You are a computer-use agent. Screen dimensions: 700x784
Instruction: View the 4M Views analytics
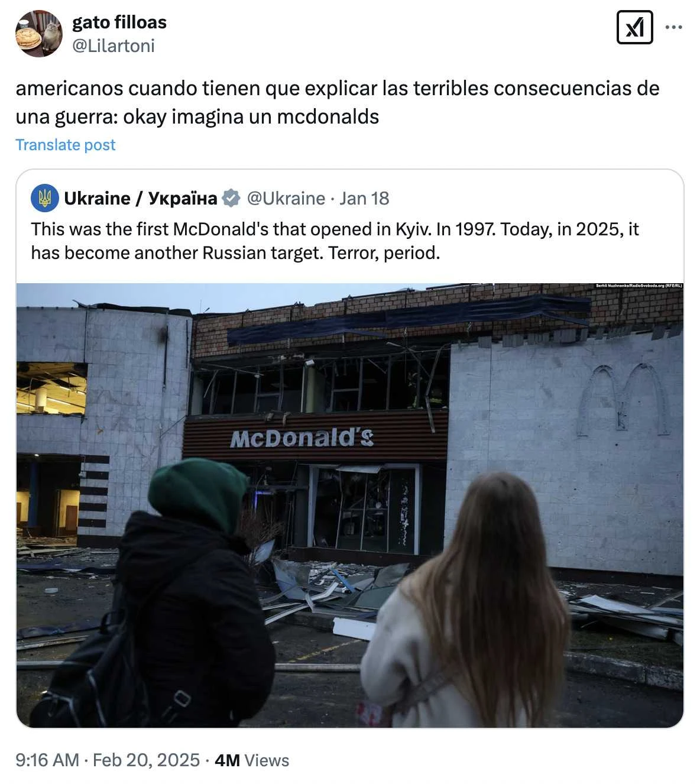pyautogui.click(x=252, y=760)
